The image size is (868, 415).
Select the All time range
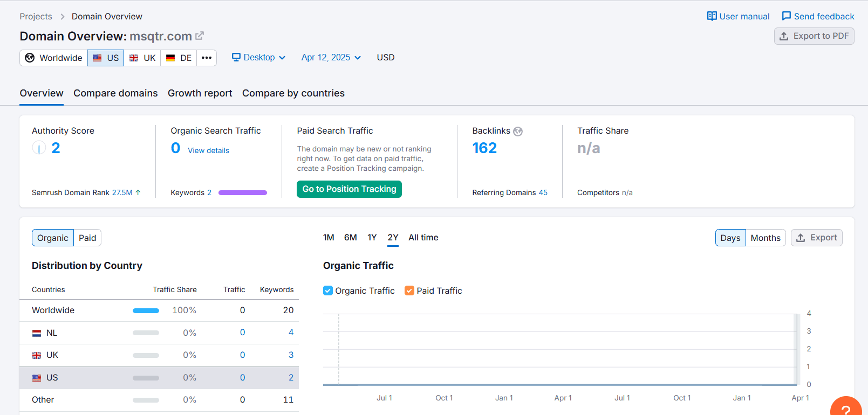[x=423, y=238]
